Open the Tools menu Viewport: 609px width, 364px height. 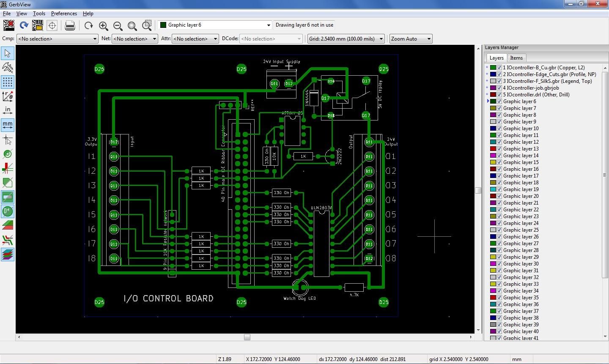tap(39, 13)
